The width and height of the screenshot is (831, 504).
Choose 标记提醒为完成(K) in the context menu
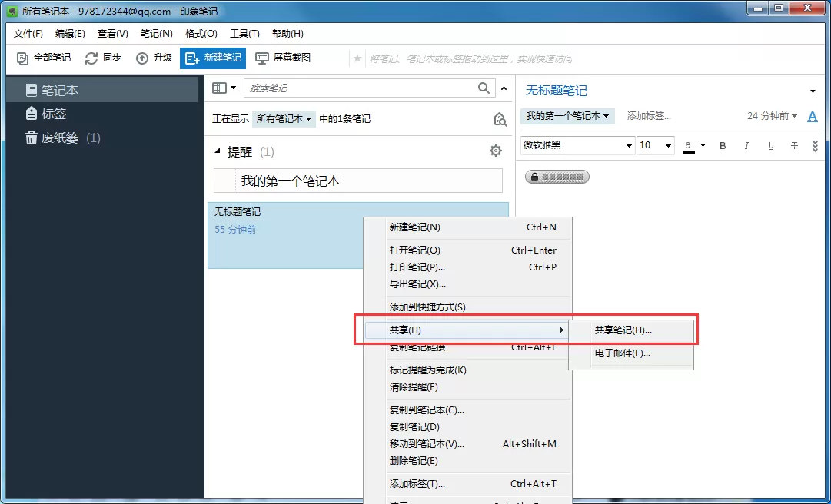click(x=467, y=370)
